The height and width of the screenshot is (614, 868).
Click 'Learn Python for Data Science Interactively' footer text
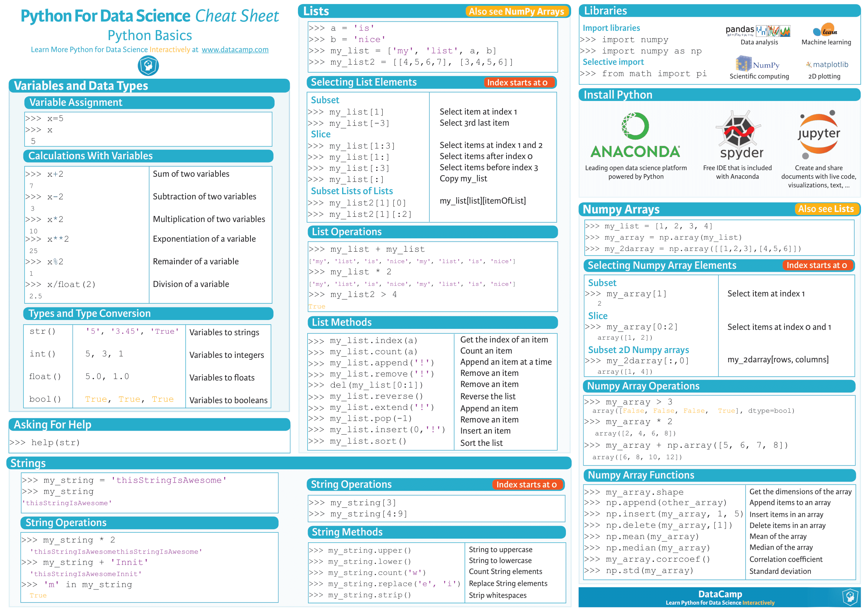coord(720,602)
